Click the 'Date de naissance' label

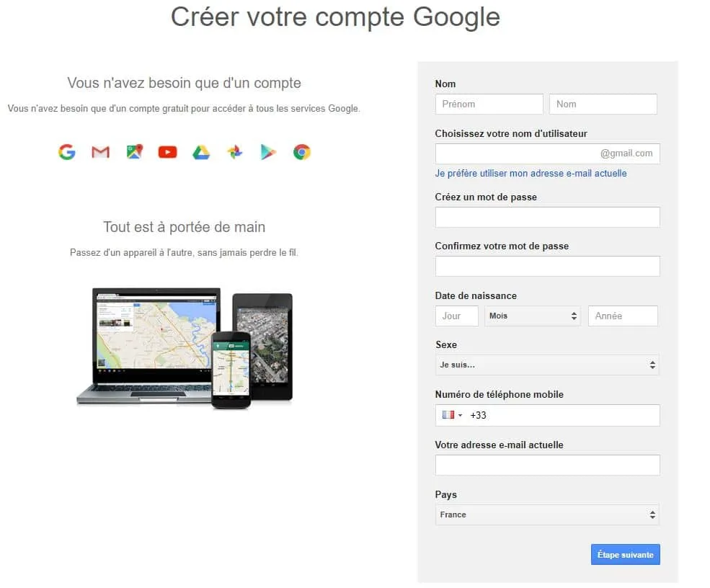[476, 295]
